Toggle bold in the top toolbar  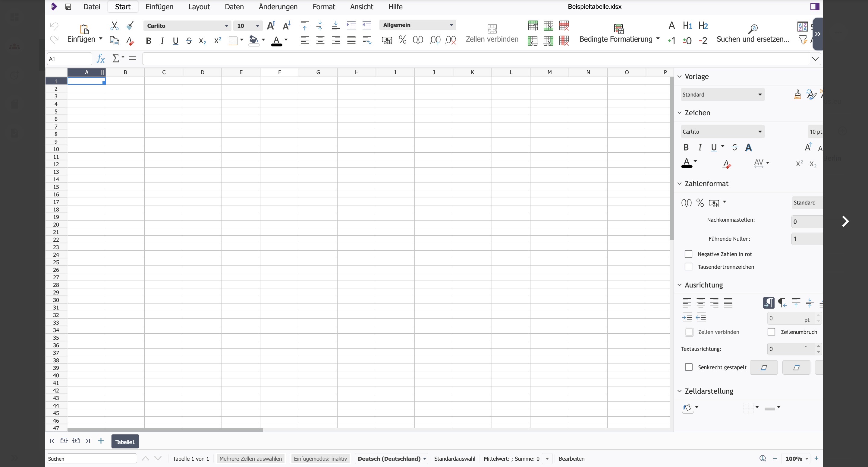148,41
